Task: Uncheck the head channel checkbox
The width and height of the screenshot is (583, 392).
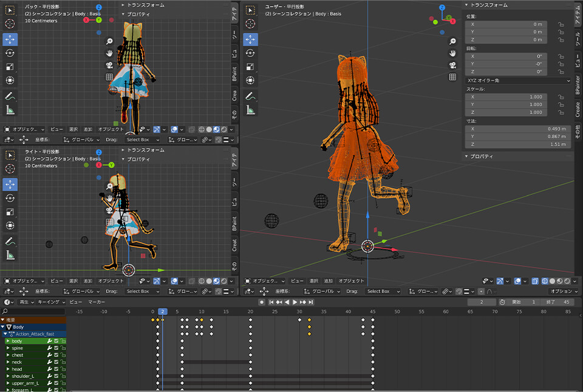Action: (x=56, y=369)
